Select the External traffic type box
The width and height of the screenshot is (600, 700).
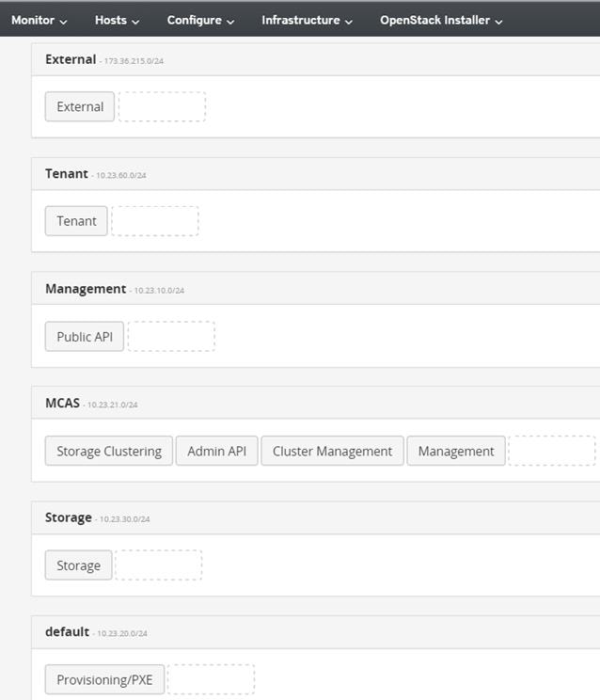[80, 106]
